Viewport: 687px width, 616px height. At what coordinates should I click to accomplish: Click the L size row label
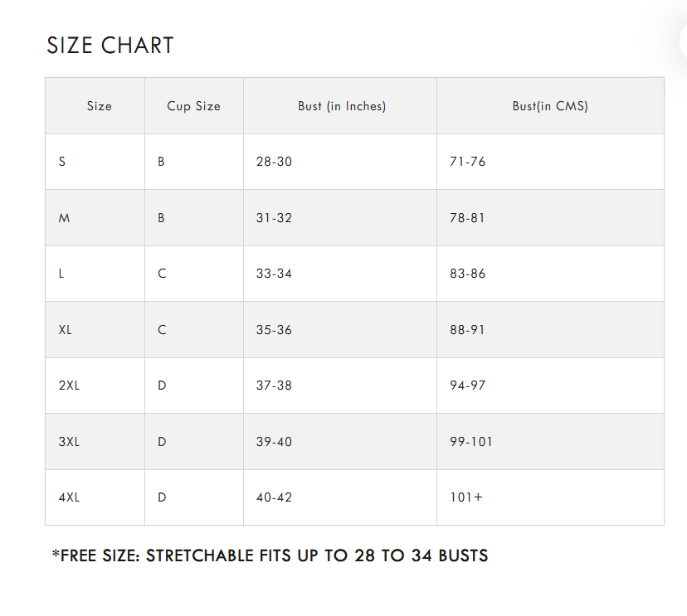tap(61, 274)
